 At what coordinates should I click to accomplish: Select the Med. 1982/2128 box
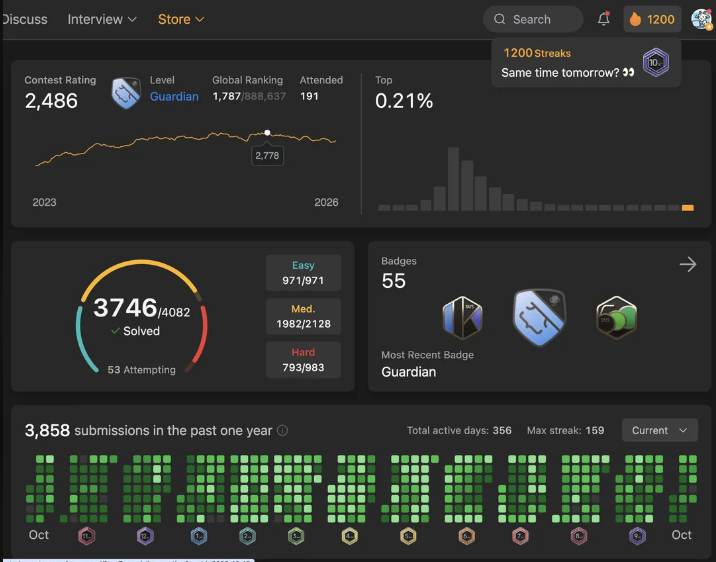tap(303, 316)
